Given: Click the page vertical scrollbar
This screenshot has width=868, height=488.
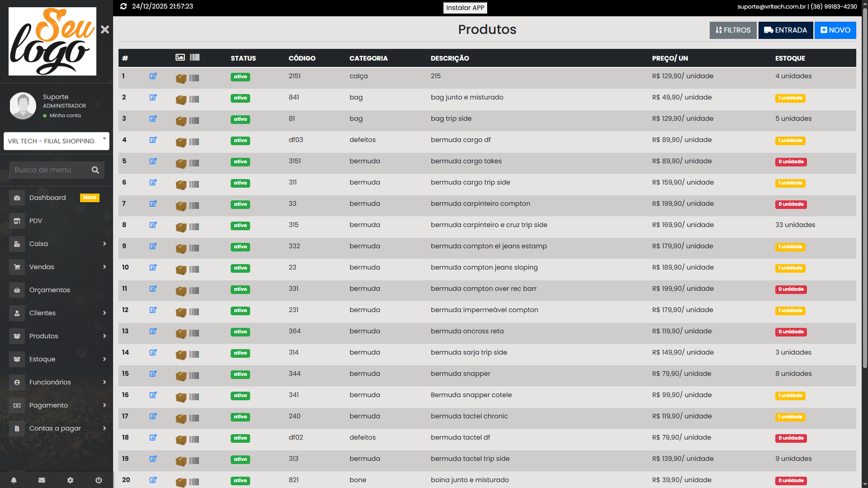Looking at the screenshot, I should click(x=864, y=181).
